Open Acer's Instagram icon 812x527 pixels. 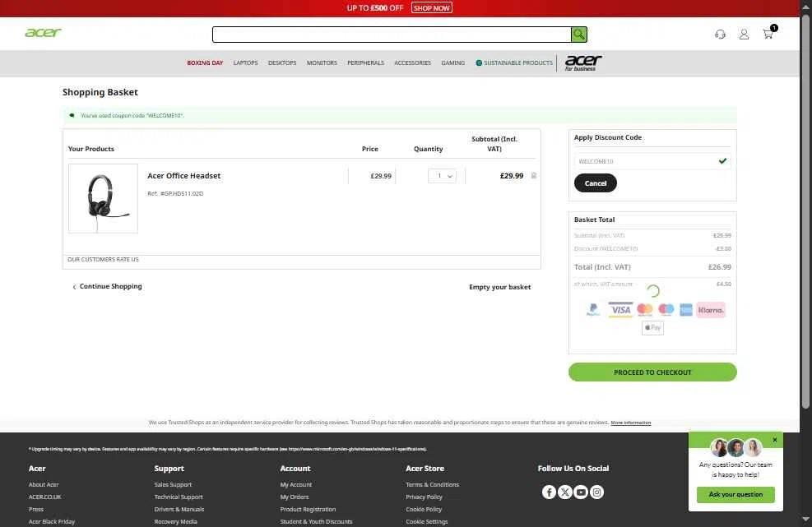pos(597,492)
